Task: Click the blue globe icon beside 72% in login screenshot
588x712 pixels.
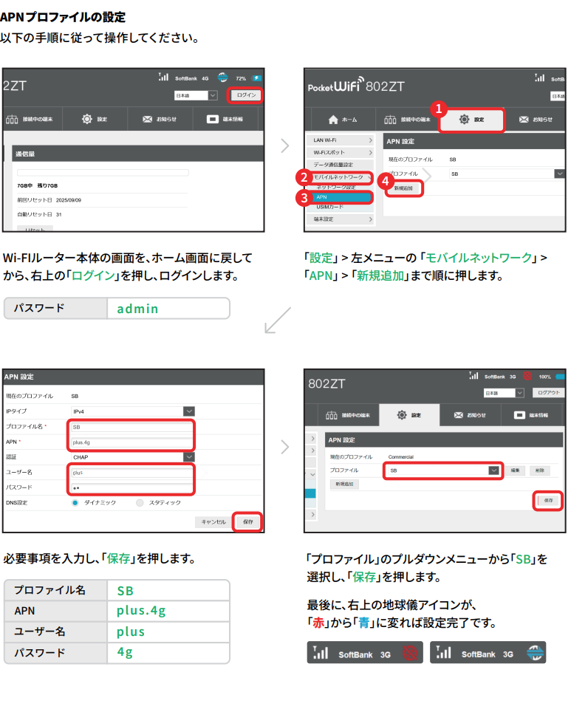Action: 222,78
